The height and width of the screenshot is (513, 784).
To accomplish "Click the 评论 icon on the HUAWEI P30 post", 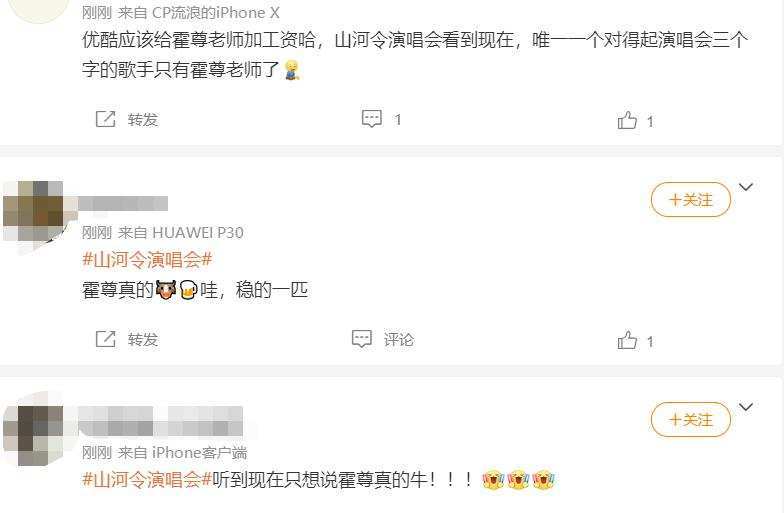I will 362,339.
